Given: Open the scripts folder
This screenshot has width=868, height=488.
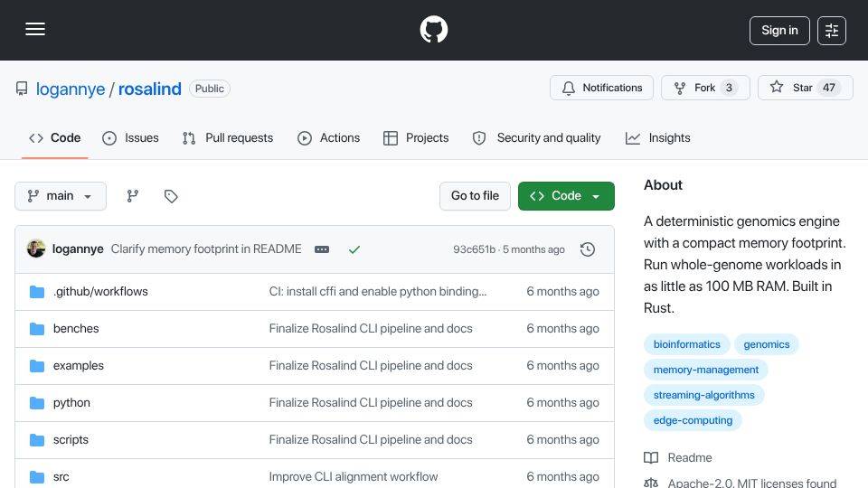Looking at the screenshot, I should (71, 440).
